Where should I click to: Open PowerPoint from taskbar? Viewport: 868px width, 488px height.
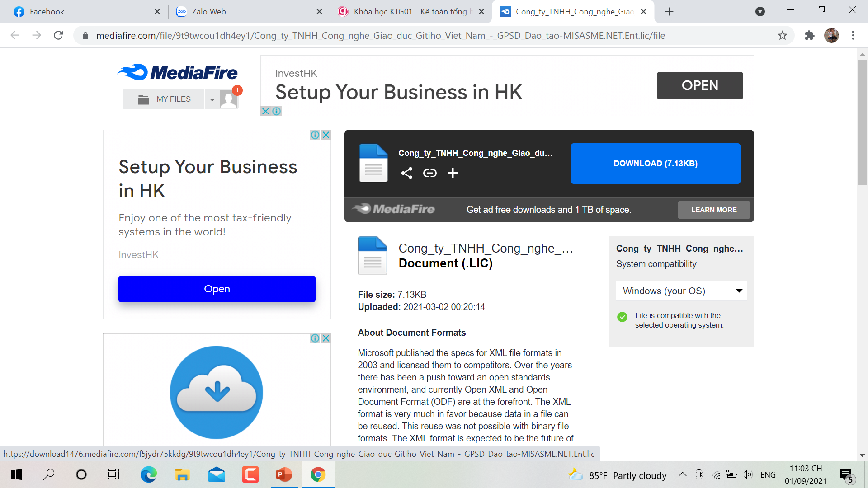[284, 474]
